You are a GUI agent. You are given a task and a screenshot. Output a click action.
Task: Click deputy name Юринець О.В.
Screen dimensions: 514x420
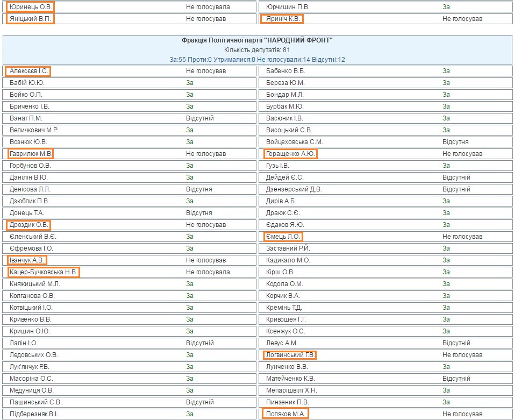click(x=31, y=7)
